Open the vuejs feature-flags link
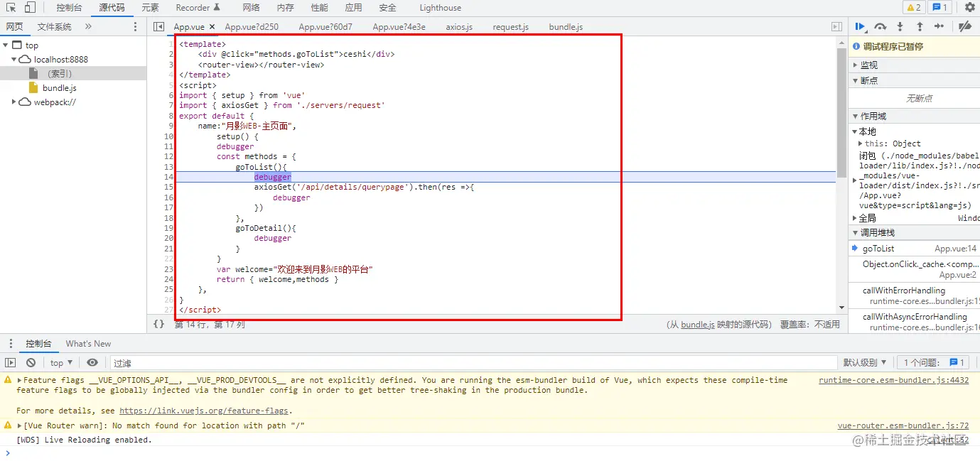Image resolution: width=980 pixels, height=461 pixels. [205, 411]
